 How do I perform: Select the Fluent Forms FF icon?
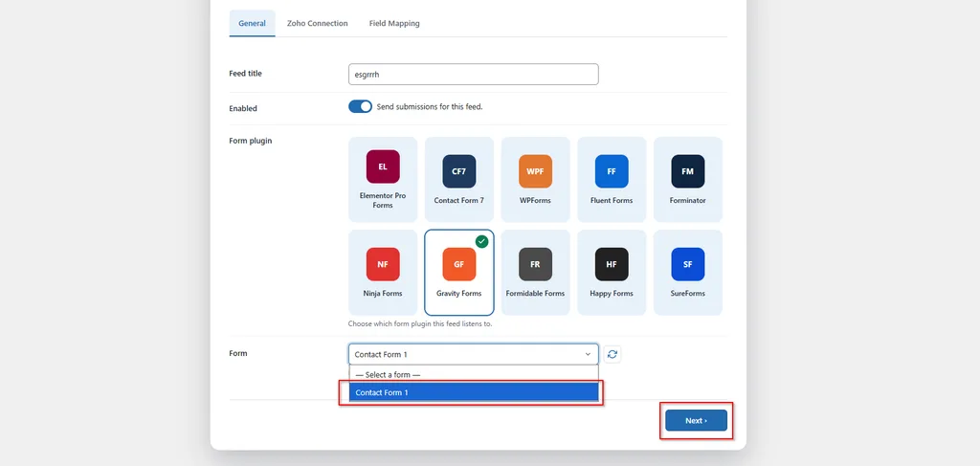click(612, 171)
